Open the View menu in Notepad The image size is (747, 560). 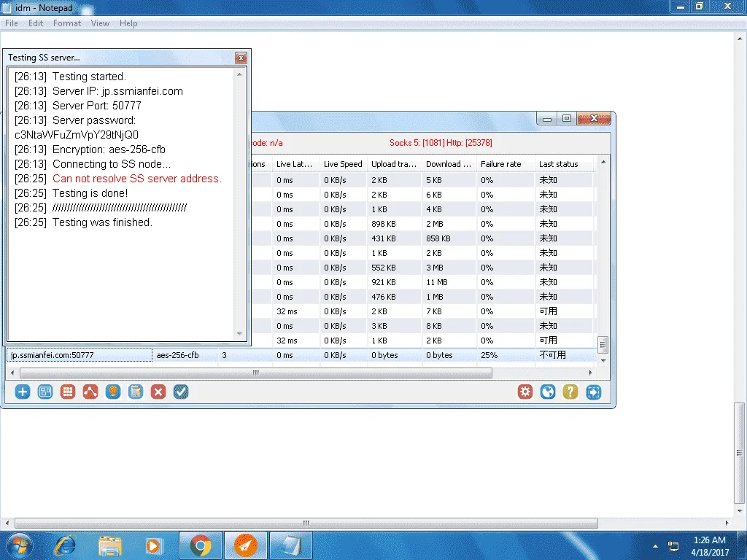tap(100, 23)
